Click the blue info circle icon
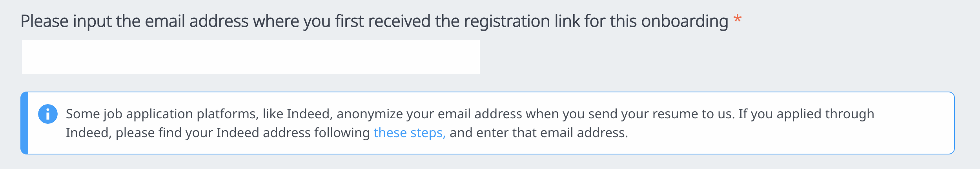 pyautogui.click(x=48, y=114)
